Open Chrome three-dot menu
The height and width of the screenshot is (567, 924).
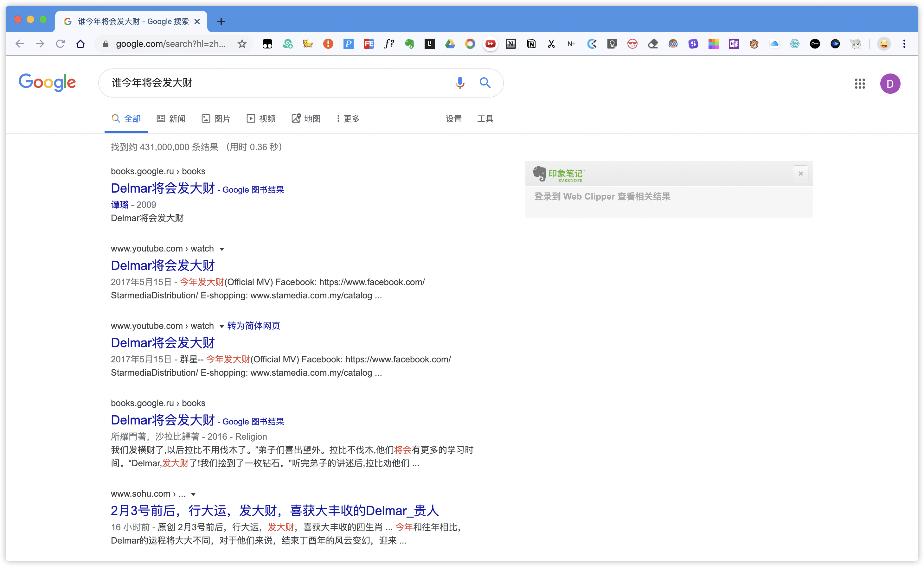click(x=904, y=44)
